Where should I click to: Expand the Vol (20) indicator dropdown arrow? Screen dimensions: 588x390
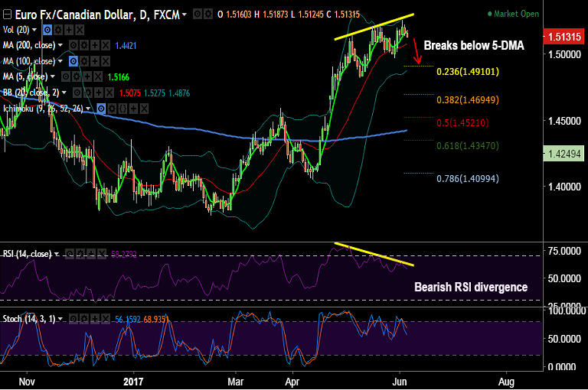click(34, 30)
